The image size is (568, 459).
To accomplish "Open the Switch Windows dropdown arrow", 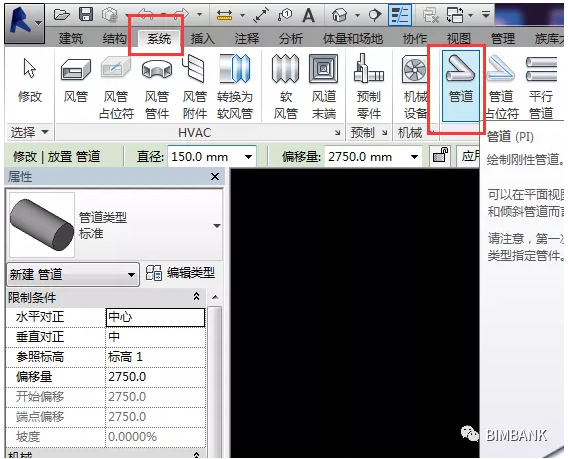I will [471, 15].
